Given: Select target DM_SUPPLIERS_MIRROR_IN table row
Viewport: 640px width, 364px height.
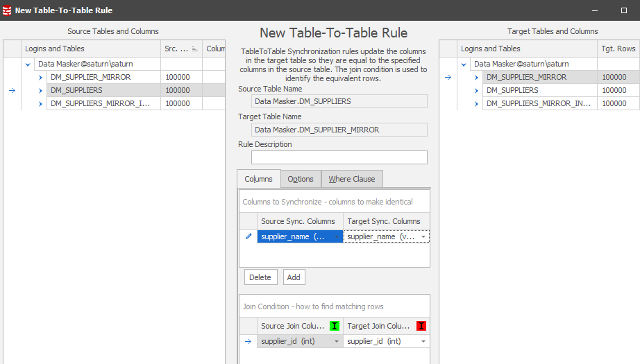Looking at the screenshot, I should [539, 103].
